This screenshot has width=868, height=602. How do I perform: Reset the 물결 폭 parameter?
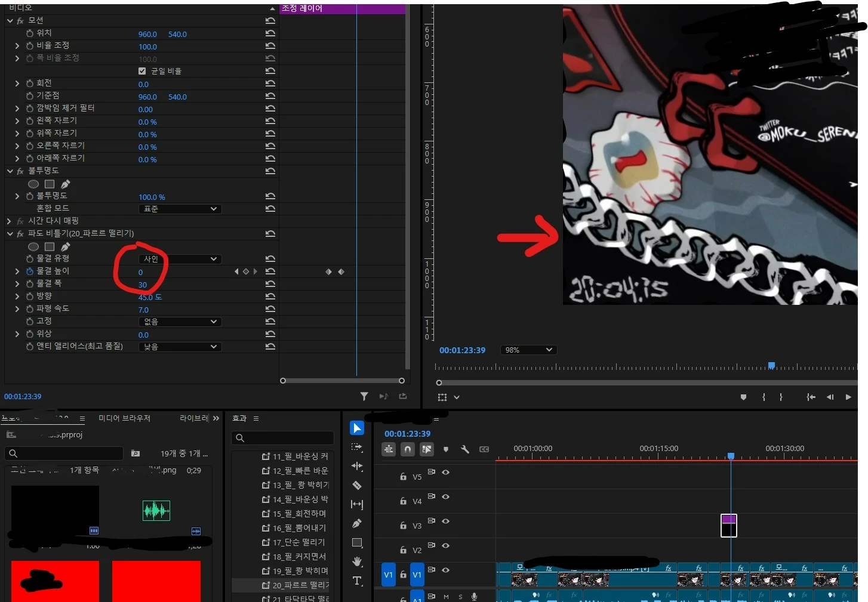coord(270,284)
